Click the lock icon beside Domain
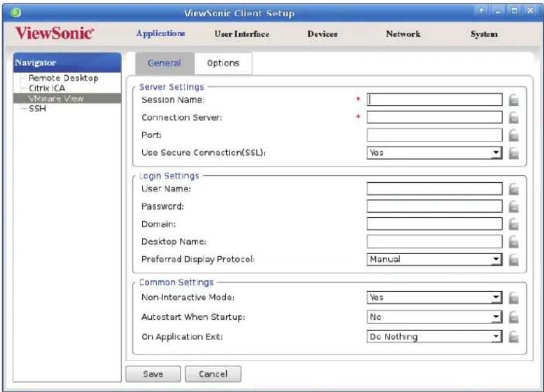The height and width of the screenshot is (392, 544). tap(514, 224)
